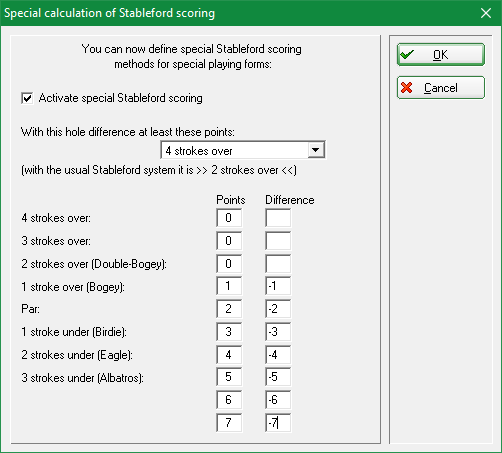
Task: Click Points field for 3 strokes over
Action: pyautogui.click(x=229, y=241)
